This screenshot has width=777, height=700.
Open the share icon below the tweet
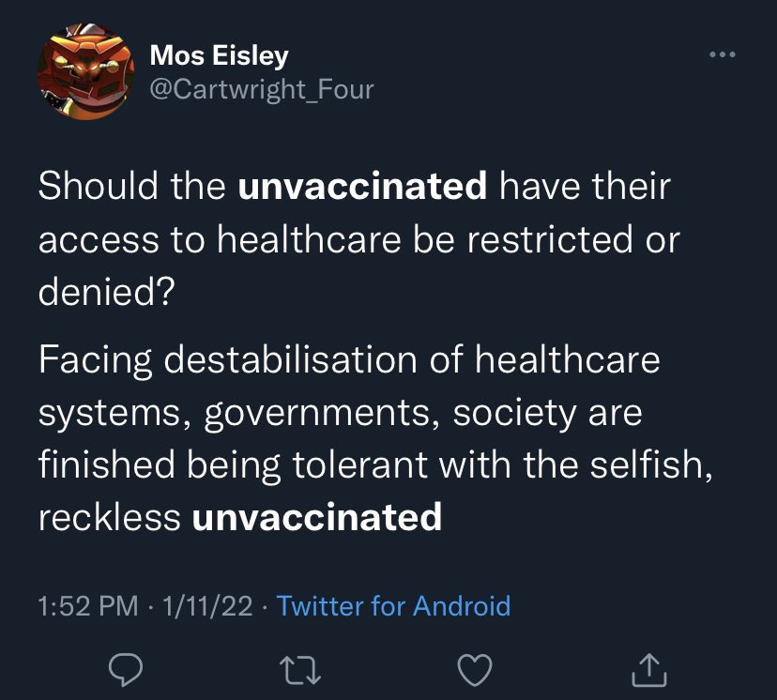649,668
